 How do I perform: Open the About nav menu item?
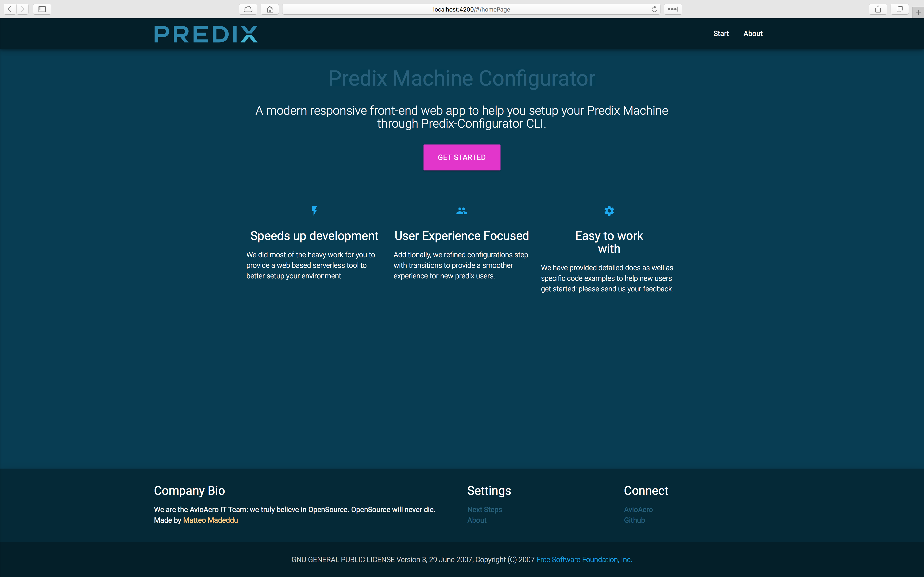point(753,34)
